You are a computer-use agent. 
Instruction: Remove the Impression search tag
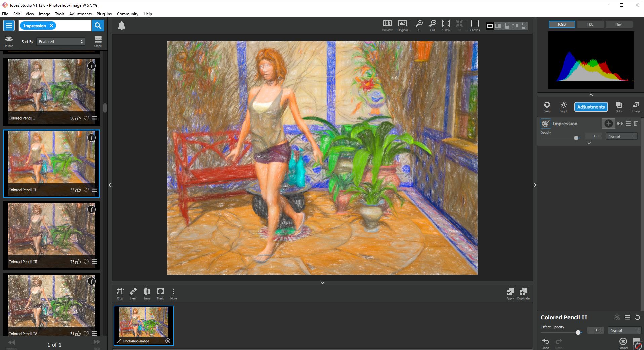51,26
